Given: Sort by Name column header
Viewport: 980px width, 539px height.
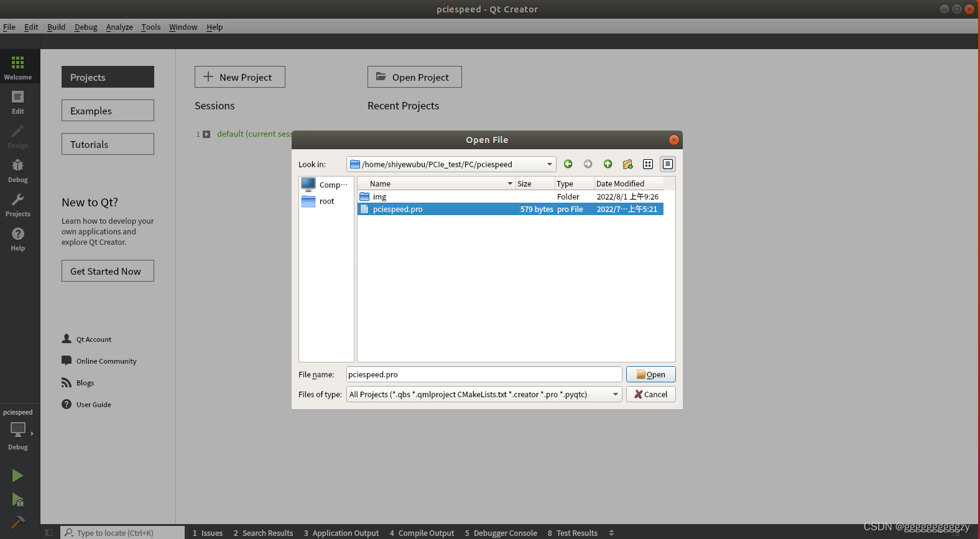Looking at the screenshot, I should tap(437, 183).
